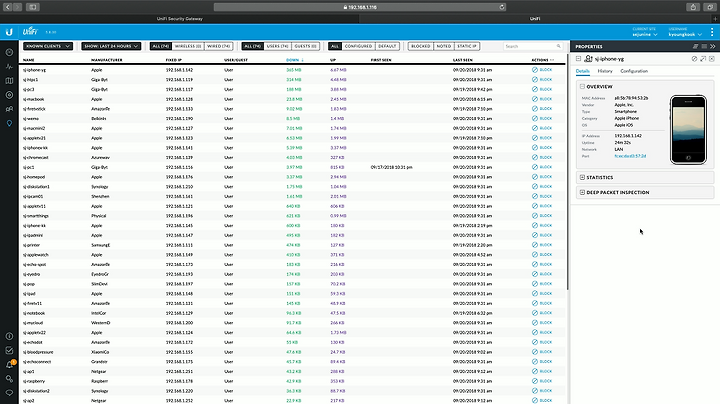Block the sj-homepod client
The width and height of the screenshot is (720, 404).
click(x=542, y=177)
